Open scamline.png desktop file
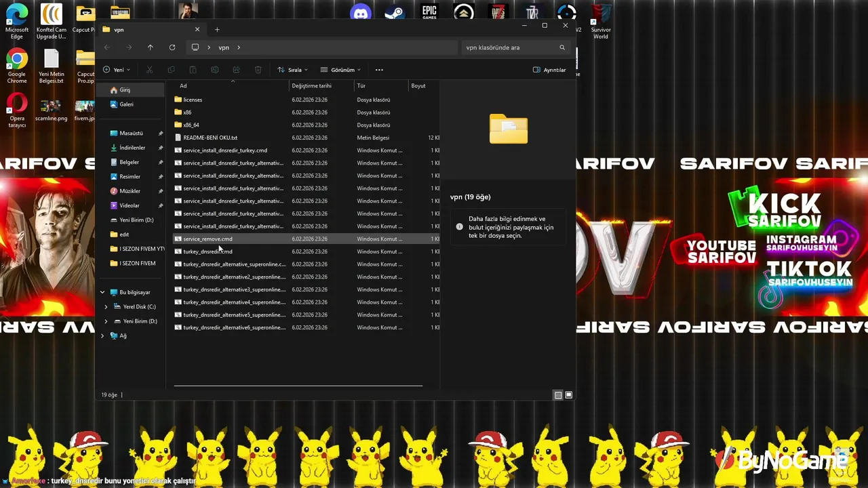868x488 pixels. 52,111
